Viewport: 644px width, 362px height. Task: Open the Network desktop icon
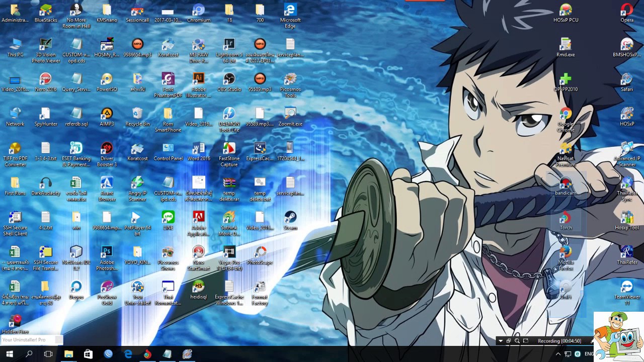coord(15,118)
